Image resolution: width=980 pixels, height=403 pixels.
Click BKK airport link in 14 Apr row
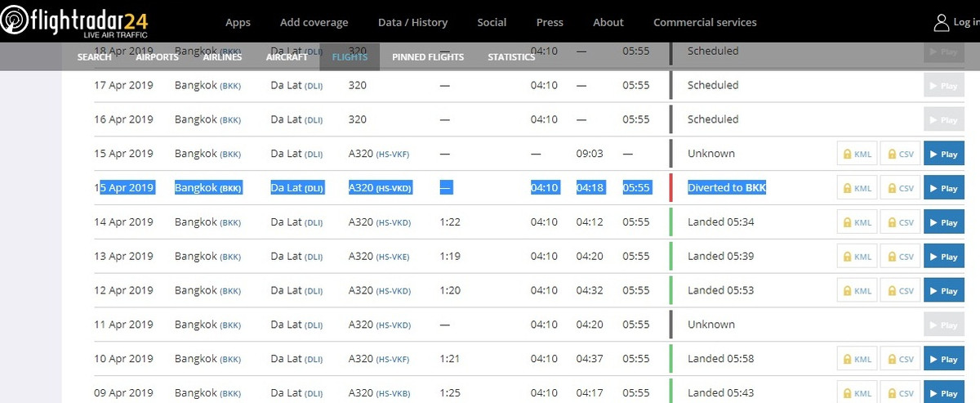tap(230, 223)
